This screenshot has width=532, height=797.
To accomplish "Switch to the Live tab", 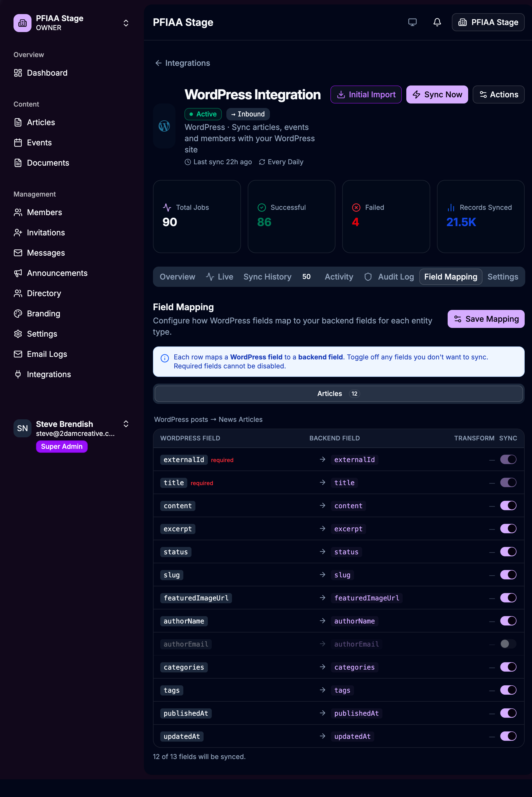I will (x=220, y=277).
